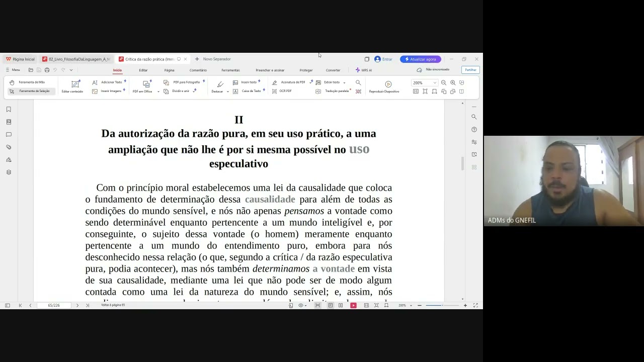Viewport: 644px width, 362px height.
Task: Go to next page arrow in the status bar
Action: tap(77, 305)
